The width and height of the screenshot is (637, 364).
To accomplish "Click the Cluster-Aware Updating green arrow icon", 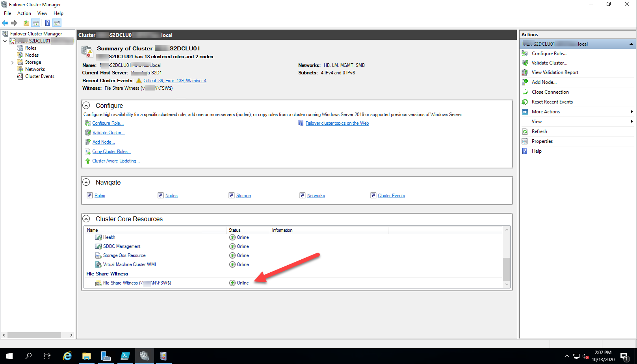I will tap(88, 161).
